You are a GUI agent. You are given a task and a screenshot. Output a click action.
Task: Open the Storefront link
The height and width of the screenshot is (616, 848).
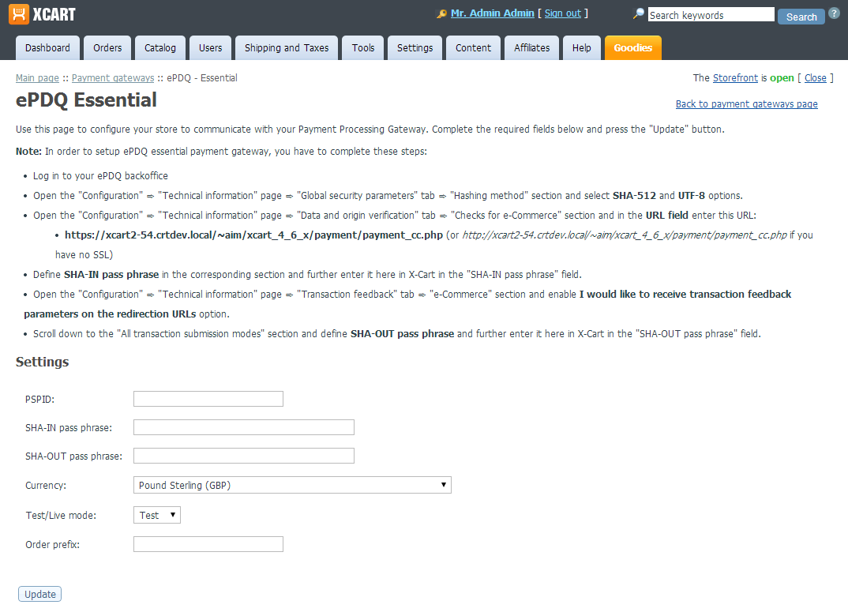(x=735, y=78)
